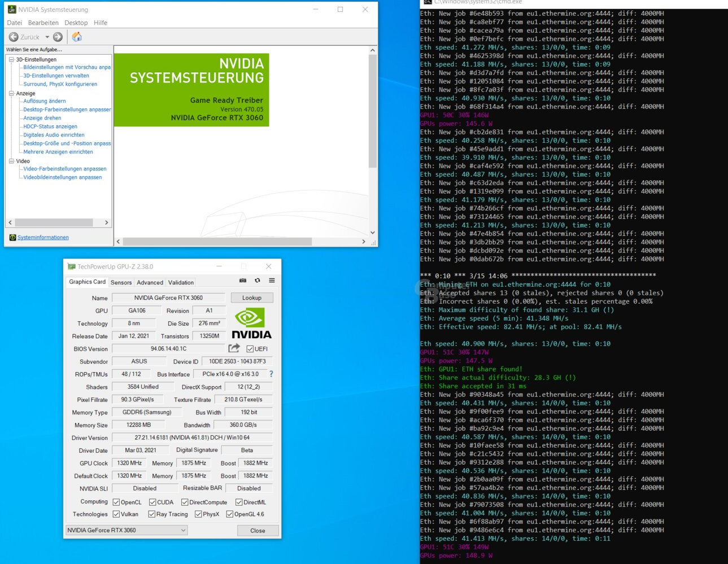Open the GPU-Z hamburger menu icon
Viewport: 728px width, 564px height.
pos(272,281)
